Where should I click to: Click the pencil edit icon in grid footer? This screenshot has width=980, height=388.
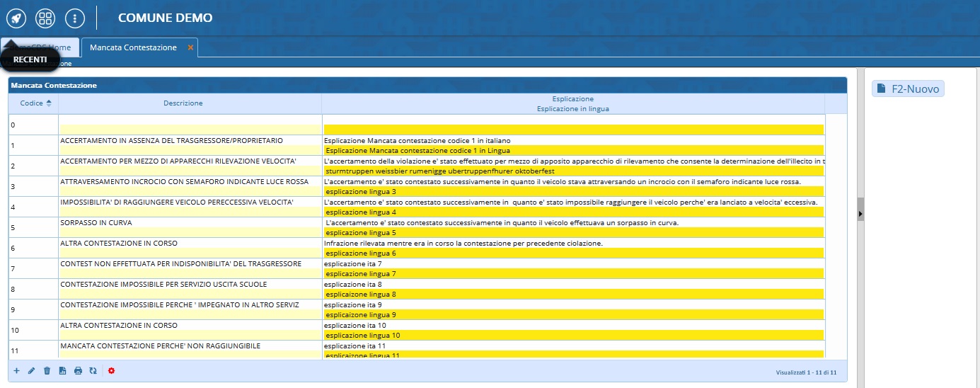tap(31, 370)
